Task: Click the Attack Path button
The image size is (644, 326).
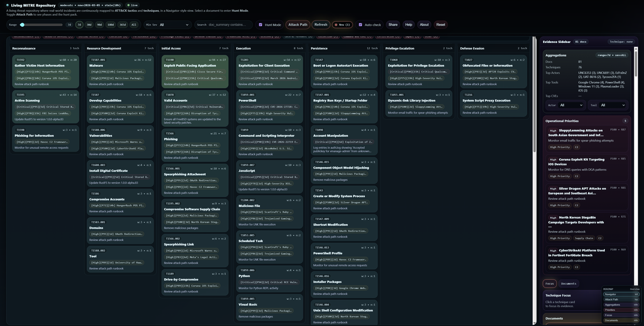Action: (299, 24)
